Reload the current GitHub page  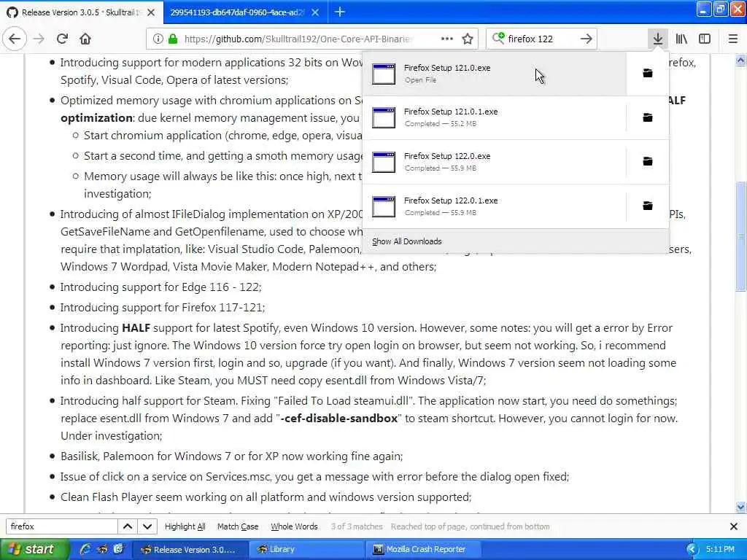pyautogui.click(x=62, y=39)
